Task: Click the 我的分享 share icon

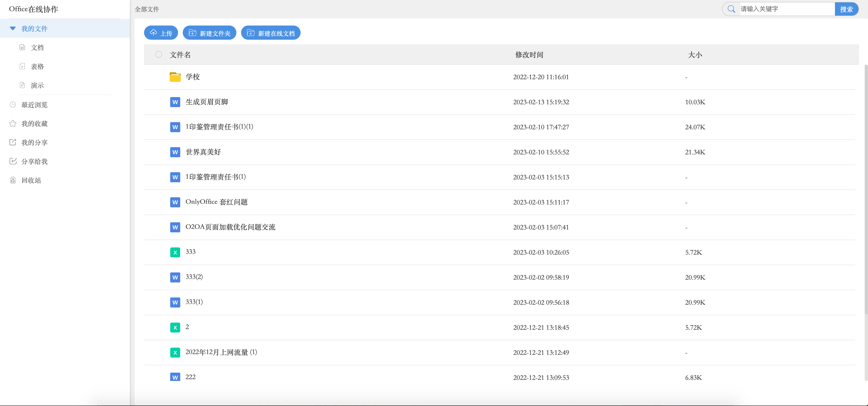Action: pos(13,143)
